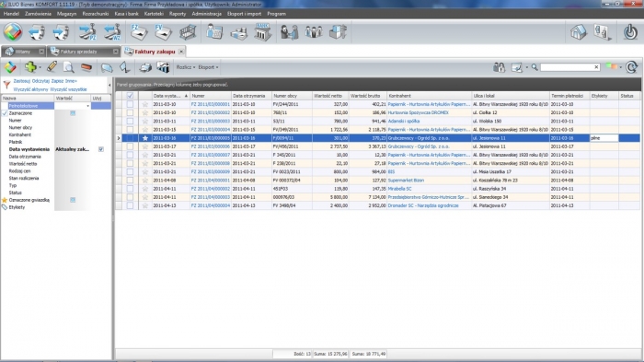The height and width of the screenshot is (362, 644).
Task: Open the contractors handshake icon
Action: coord(289,32)
